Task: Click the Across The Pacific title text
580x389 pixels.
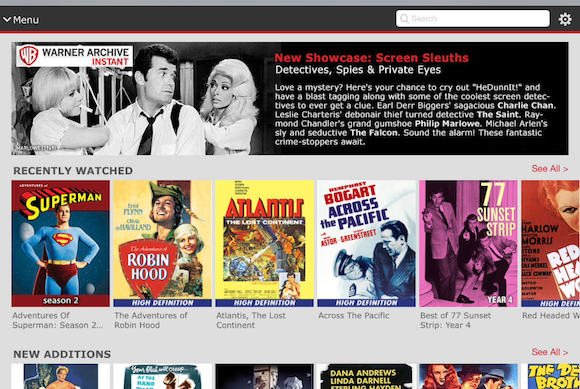Action: click(354, 315)
